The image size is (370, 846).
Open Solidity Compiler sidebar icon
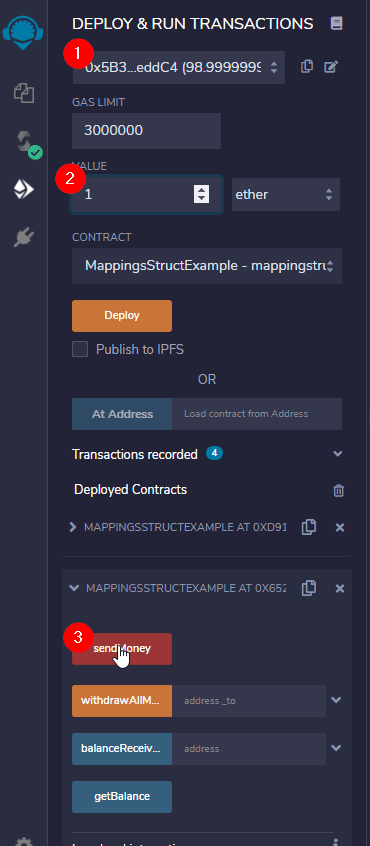point(26,143)
